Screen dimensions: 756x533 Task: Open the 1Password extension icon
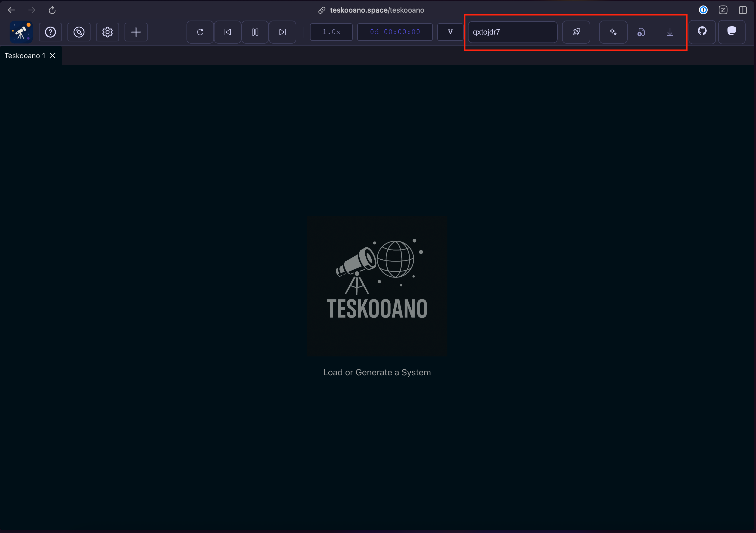(x=703, y=10)
